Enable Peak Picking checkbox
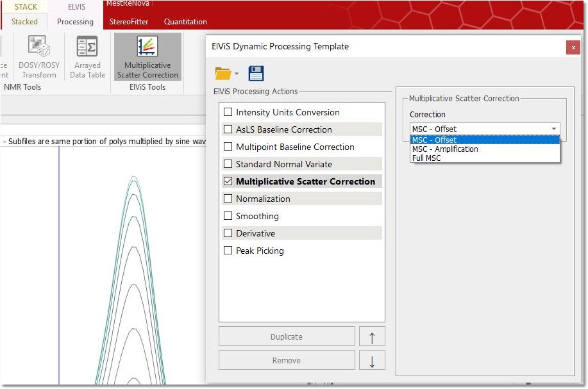The width and height of the screenshot is (588, 389). [x=228, y=251]
